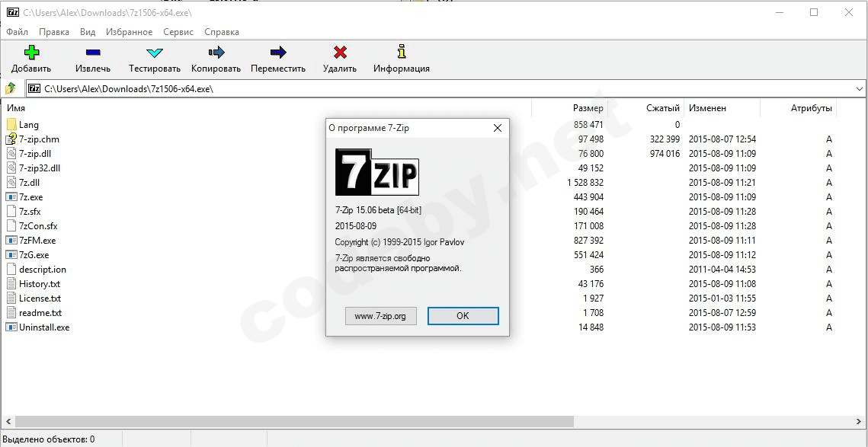Open the Вид menu
The height and width of the screenshot is (447, 868).
pos(88,32)
